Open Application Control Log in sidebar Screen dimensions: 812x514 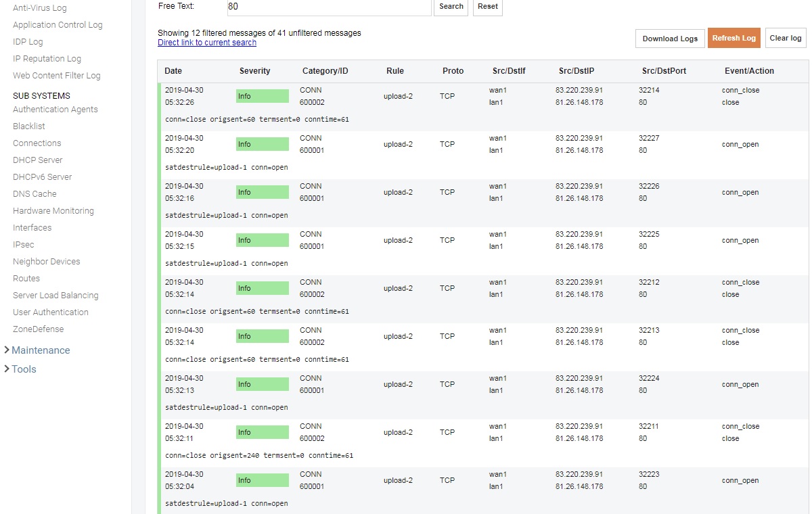[58, 25]
